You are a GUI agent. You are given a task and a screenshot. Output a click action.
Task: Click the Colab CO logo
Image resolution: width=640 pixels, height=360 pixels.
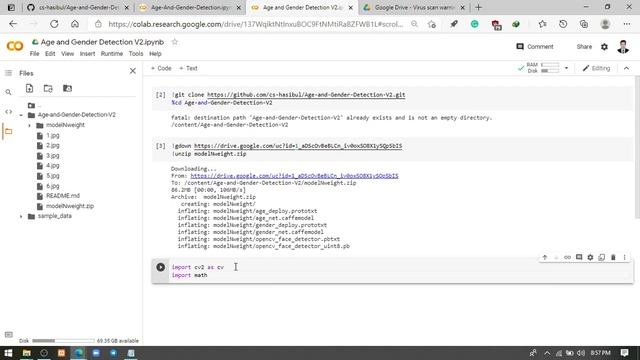(x=15, y=46)
